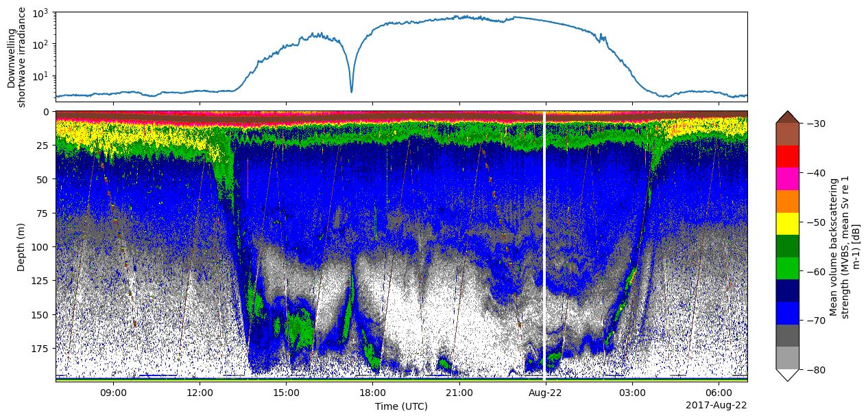
Task: Click the '12:00' time axis label
Action: [x=200, y=393]
